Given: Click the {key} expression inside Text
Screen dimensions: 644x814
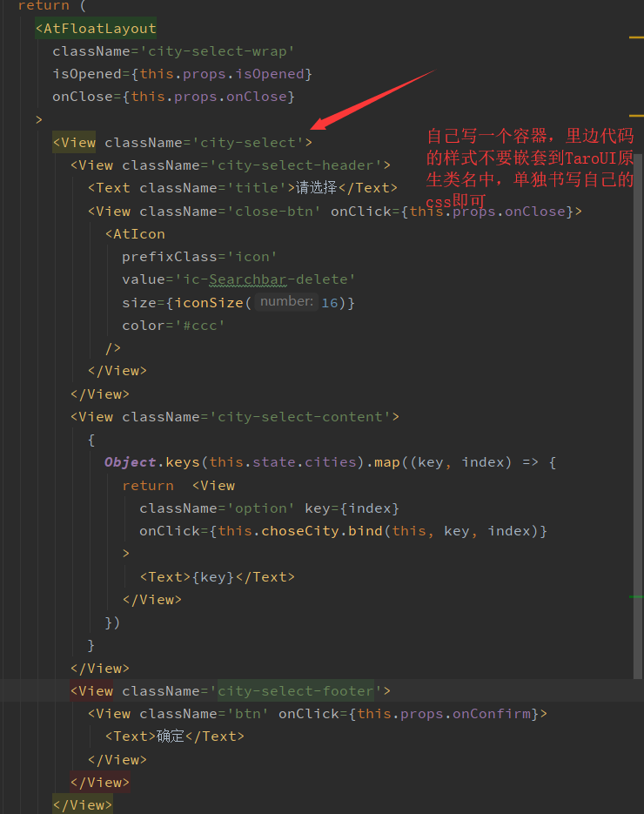Looking at the screenshot, I should 212,576.
